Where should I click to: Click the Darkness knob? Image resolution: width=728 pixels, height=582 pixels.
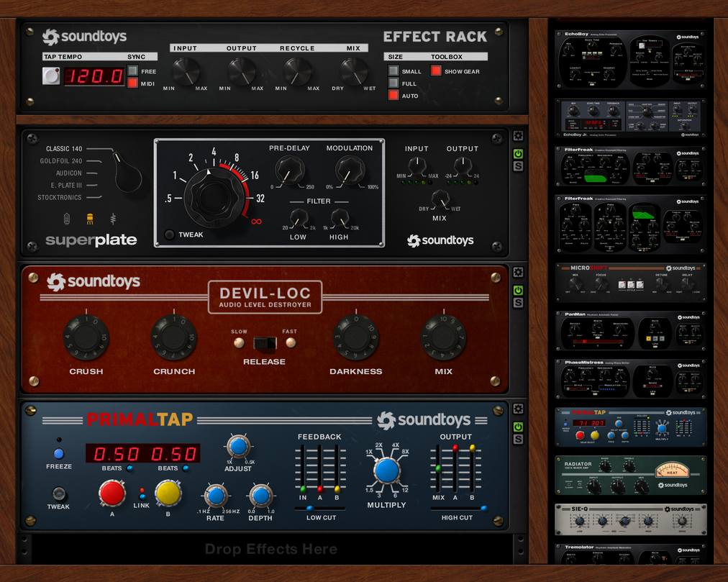tap(356, 337)
